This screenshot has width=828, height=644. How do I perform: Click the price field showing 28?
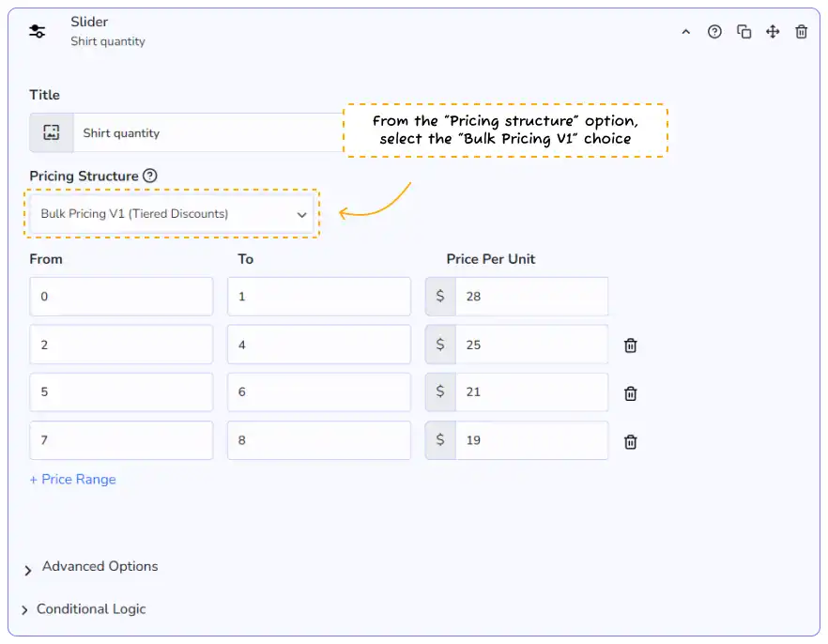530,297
